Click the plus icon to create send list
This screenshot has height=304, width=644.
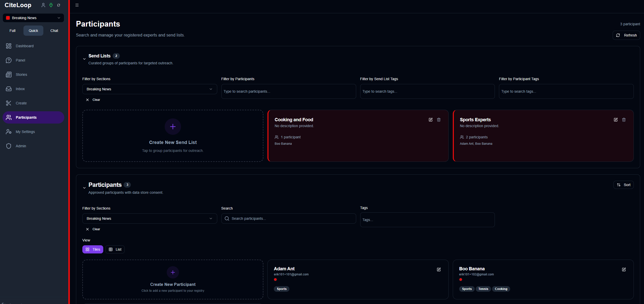click(173, 127)
